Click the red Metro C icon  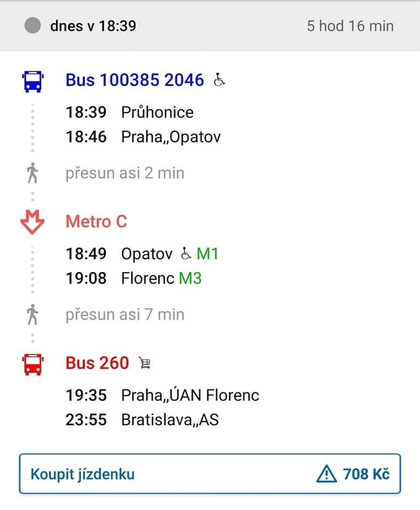click(x=32, y=222)
